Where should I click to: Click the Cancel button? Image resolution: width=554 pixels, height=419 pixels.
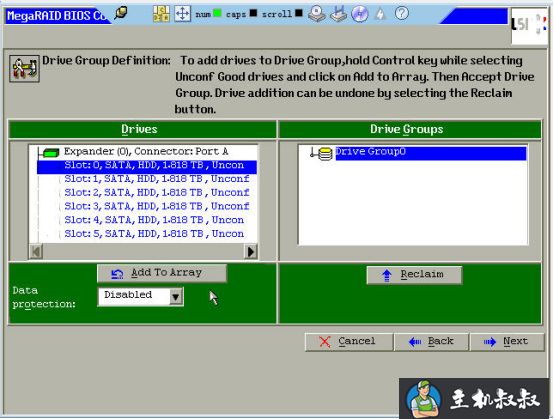349,342
